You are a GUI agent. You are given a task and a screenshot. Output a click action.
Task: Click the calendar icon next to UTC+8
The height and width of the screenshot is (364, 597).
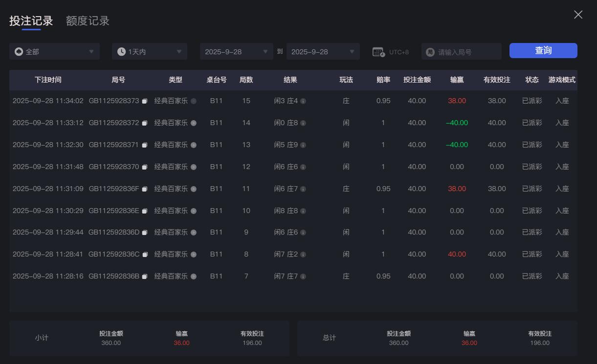pos(377,51)
